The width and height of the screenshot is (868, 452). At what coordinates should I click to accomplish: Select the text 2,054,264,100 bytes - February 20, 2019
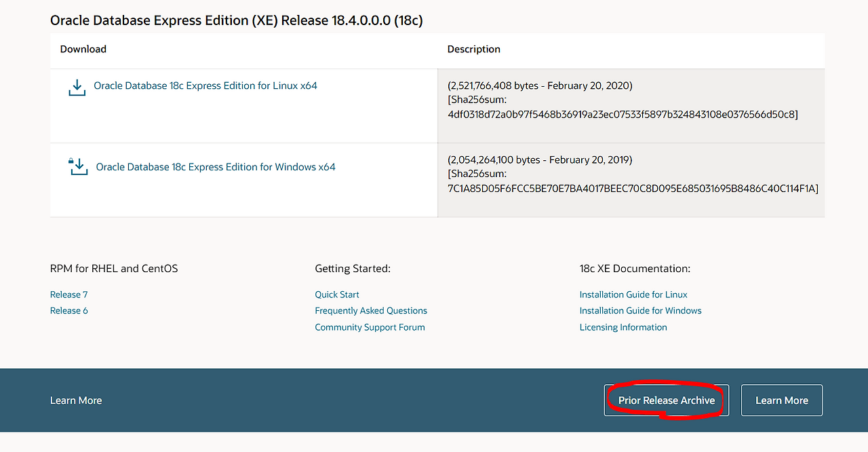(540, 160)
